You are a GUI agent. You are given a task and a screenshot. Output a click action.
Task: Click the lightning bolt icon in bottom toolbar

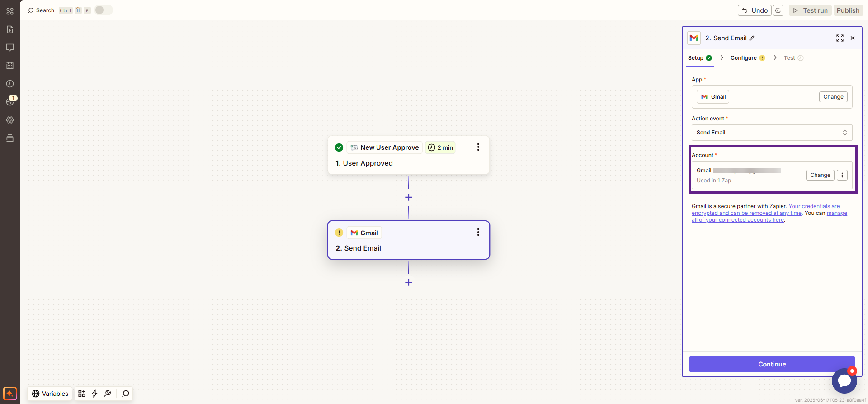(x=94, y=394)
